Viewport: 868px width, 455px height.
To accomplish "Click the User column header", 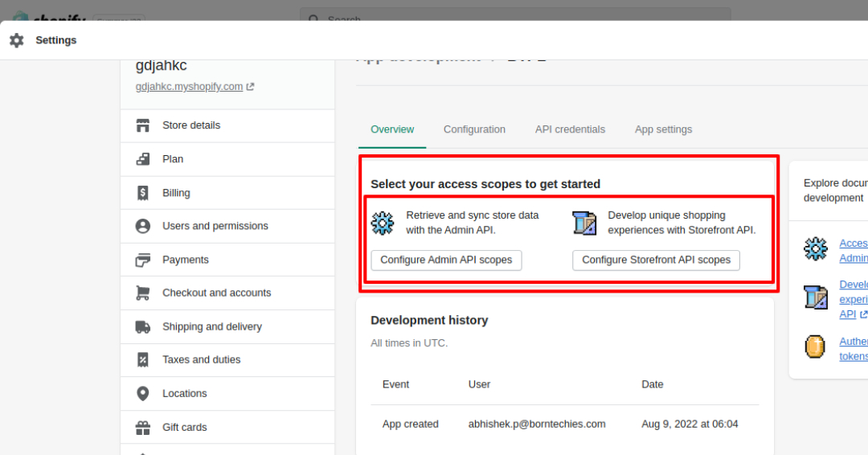I will point(479,385).
